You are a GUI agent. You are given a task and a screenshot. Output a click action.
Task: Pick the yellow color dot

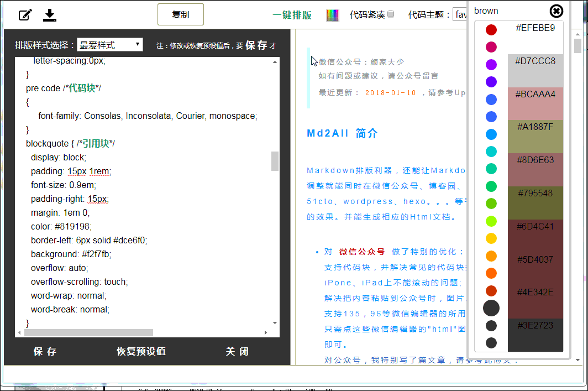(x=491, y=238)
